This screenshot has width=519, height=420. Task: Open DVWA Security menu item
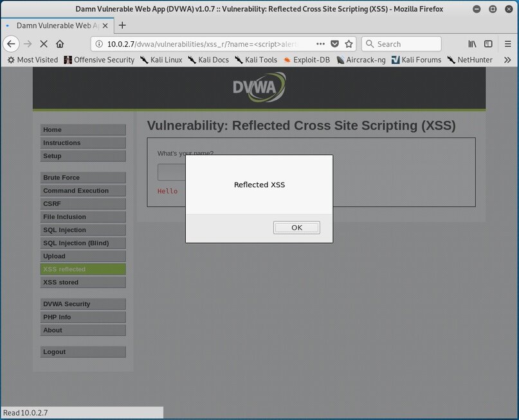83,304
